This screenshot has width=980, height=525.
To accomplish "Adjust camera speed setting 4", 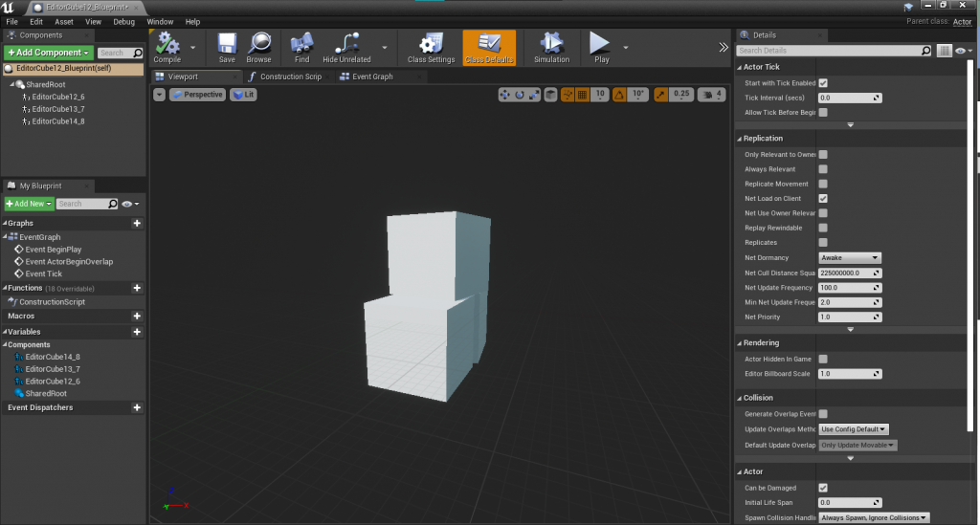I will (x=712, y=95).
